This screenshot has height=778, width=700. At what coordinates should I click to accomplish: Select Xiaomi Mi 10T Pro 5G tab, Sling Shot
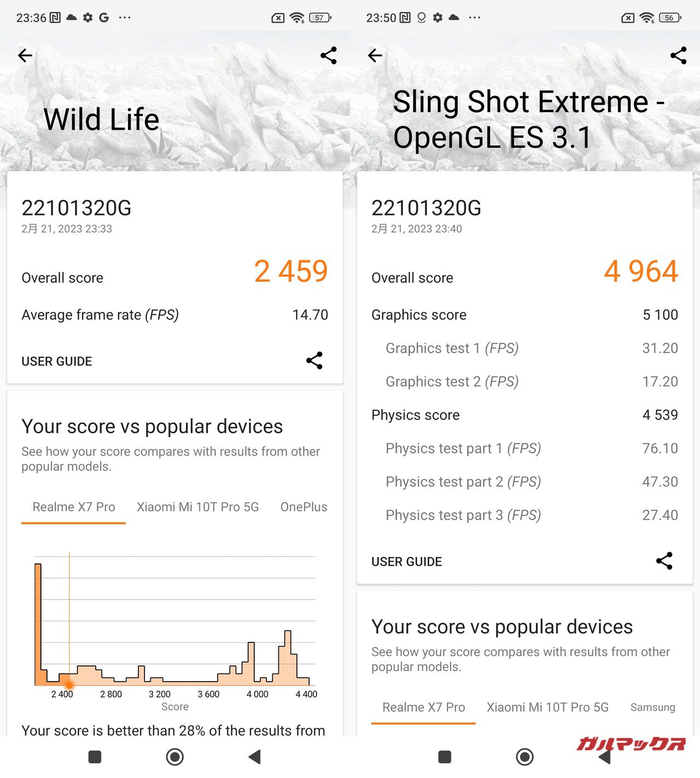tap(547, 707)
